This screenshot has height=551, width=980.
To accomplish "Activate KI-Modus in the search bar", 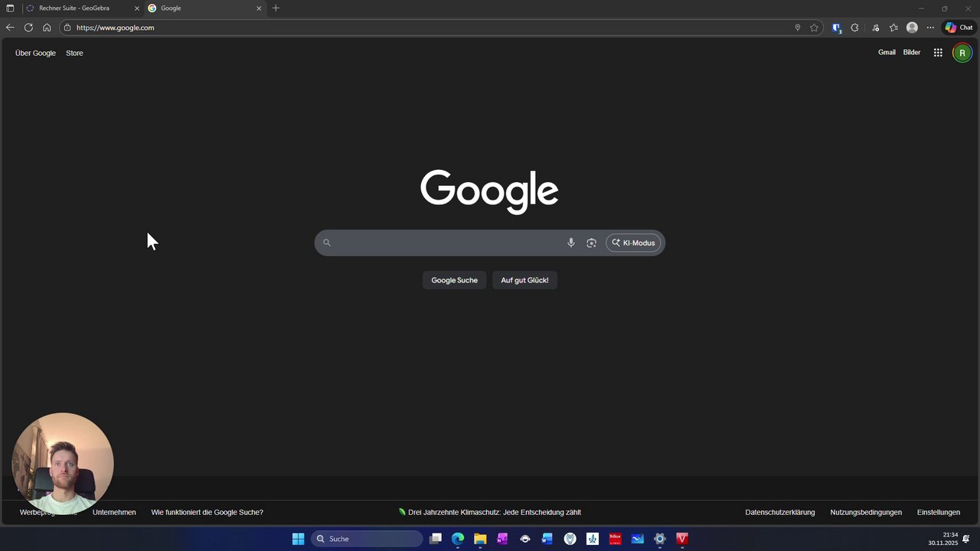I will 633,243.
